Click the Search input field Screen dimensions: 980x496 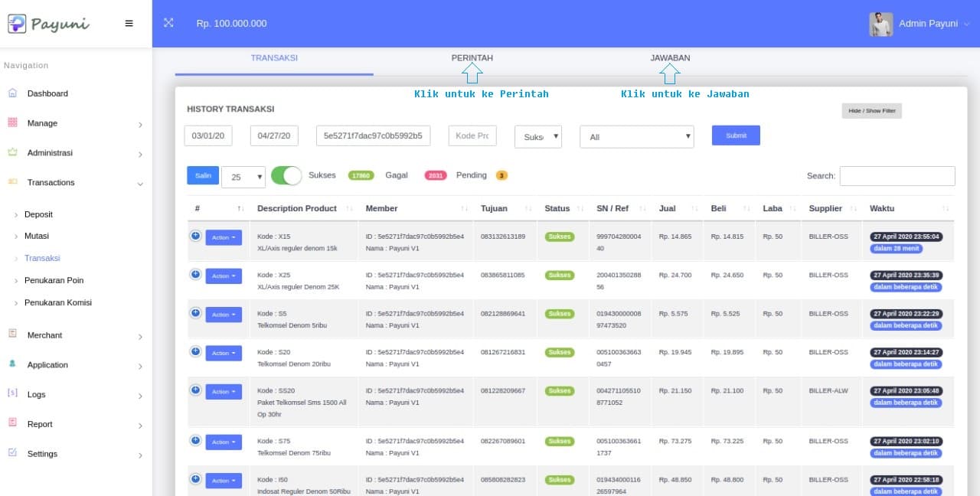(x=897, y=176)
